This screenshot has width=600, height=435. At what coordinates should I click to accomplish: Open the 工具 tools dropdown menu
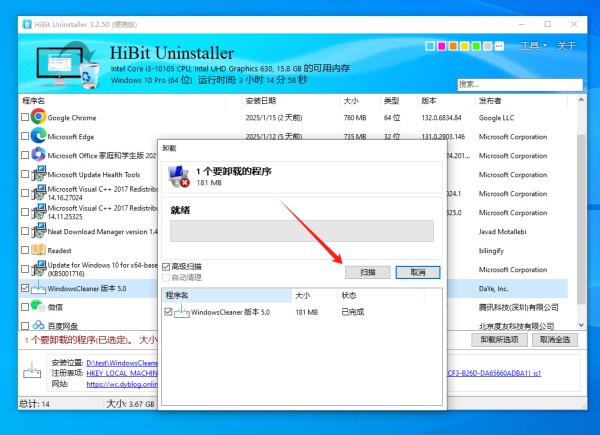pos(533,46)
